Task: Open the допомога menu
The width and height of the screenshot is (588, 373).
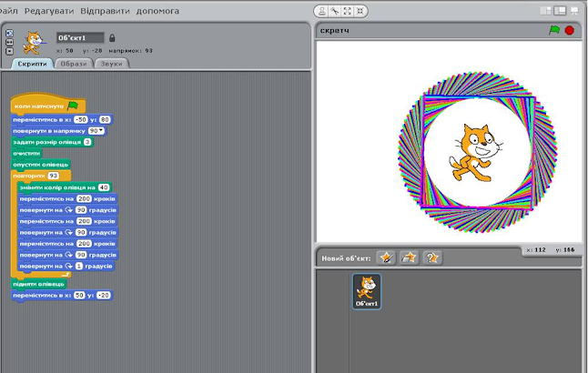Action: tap(157, 11)
